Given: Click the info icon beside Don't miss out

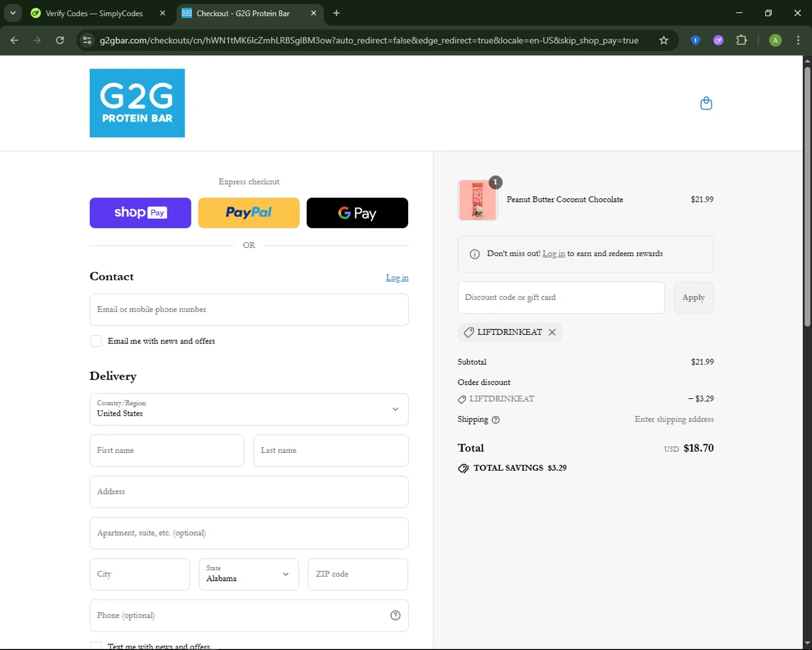Looking at the screenshot, I should coord(475,254).
